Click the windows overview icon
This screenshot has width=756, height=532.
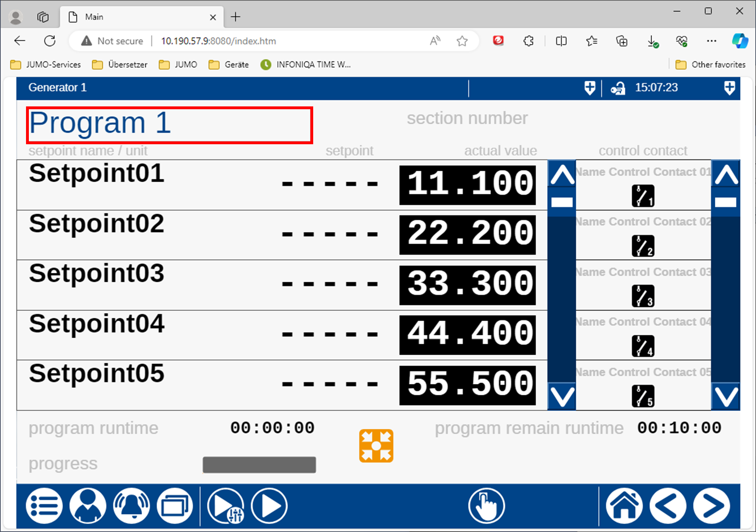point(175,506)
